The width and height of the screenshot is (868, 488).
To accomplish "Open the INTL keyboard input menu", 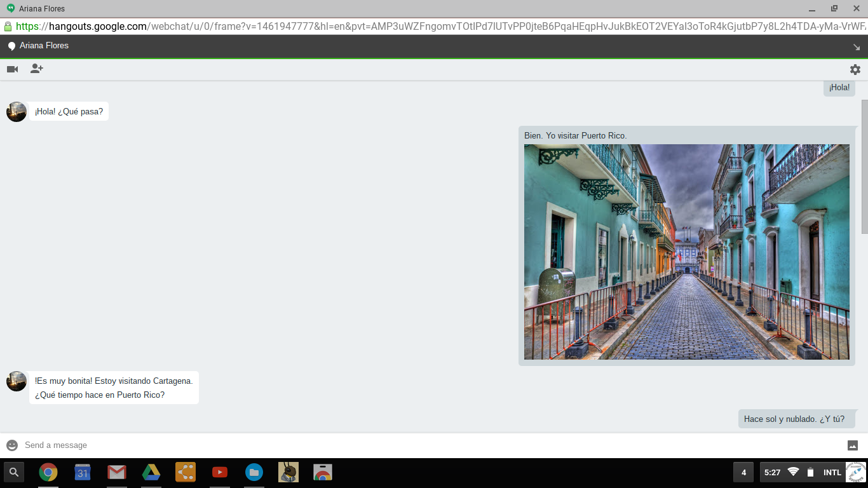I will click(x=832, y=472).
